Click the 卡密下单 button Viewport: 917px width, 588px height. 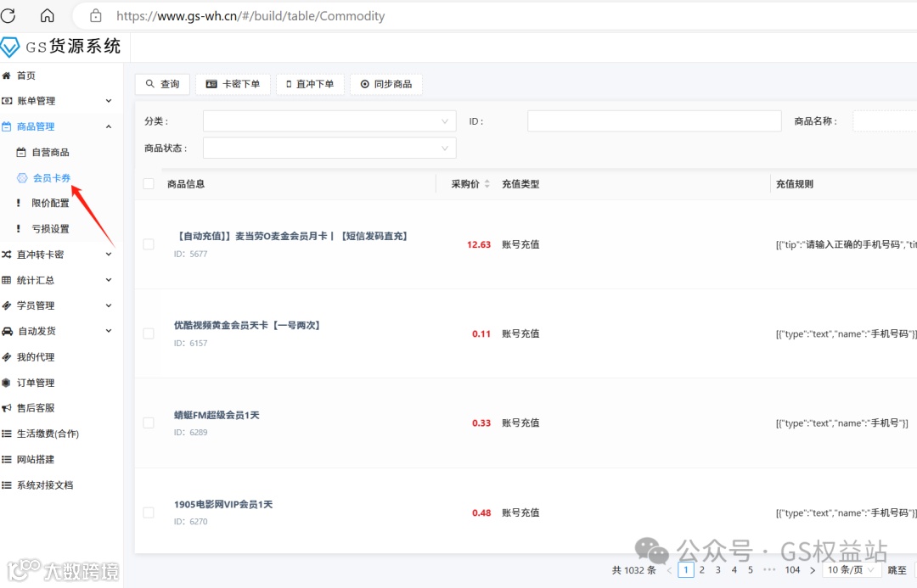pyautogui.click(x=233, y=84)
